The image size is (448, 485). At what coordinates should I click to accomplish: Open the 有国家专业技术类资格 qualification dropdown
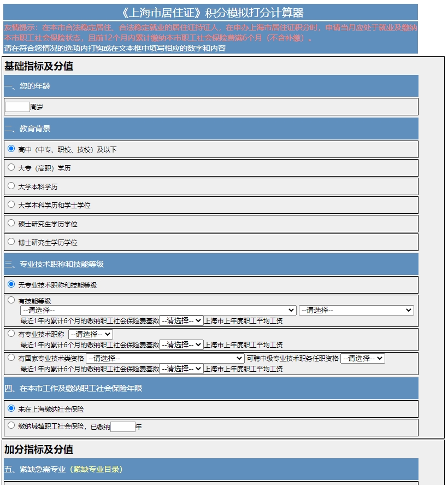(x=165, y=359)
